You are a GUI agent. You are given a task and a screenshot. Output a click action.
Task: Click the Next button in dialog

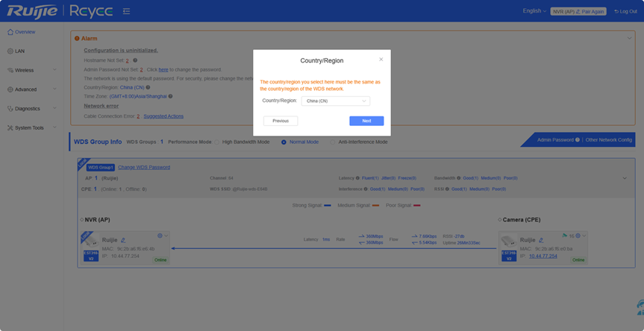(x=366, y=121)
